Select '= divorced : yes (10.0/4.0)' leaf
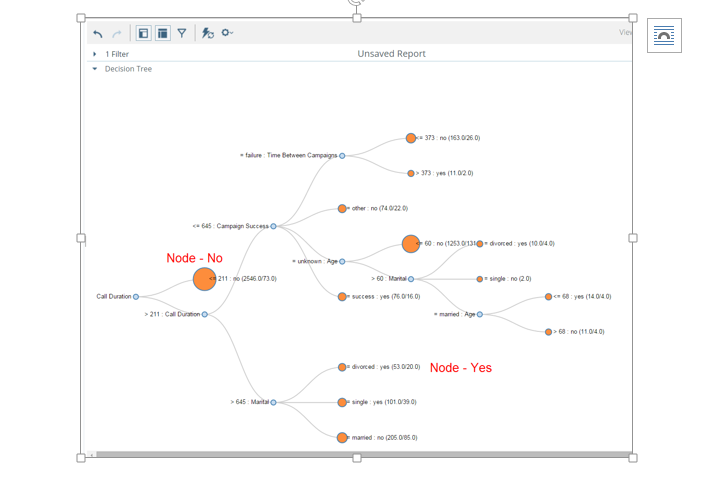 pyautogui.click(x=480, y=244)
